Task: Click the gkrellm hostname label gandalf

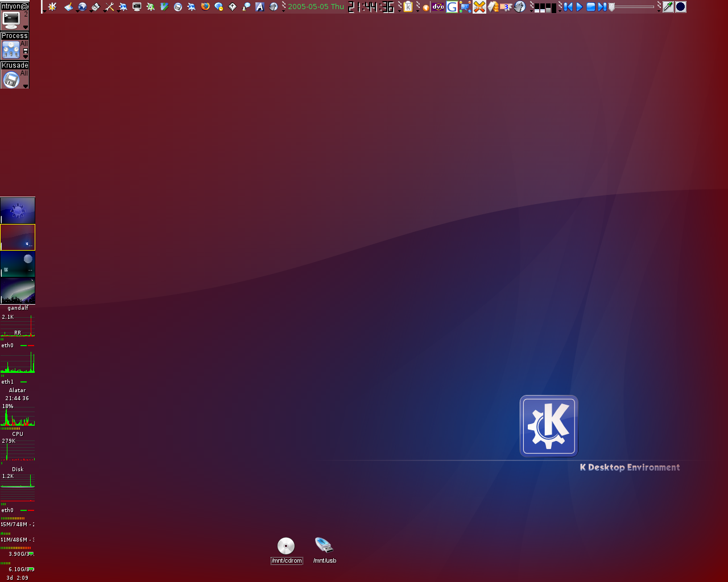Action: [18, 308]
